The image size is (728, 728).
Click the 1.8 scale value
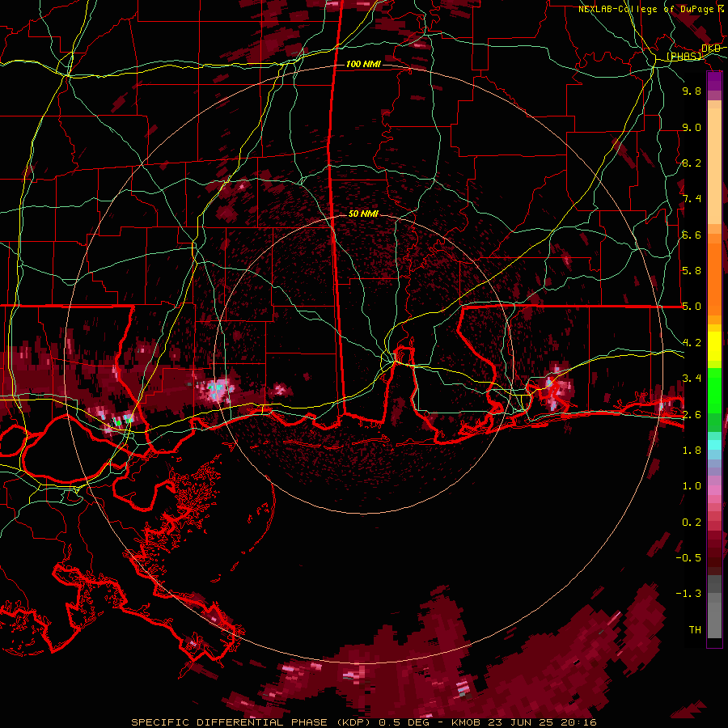coord(692,451)
